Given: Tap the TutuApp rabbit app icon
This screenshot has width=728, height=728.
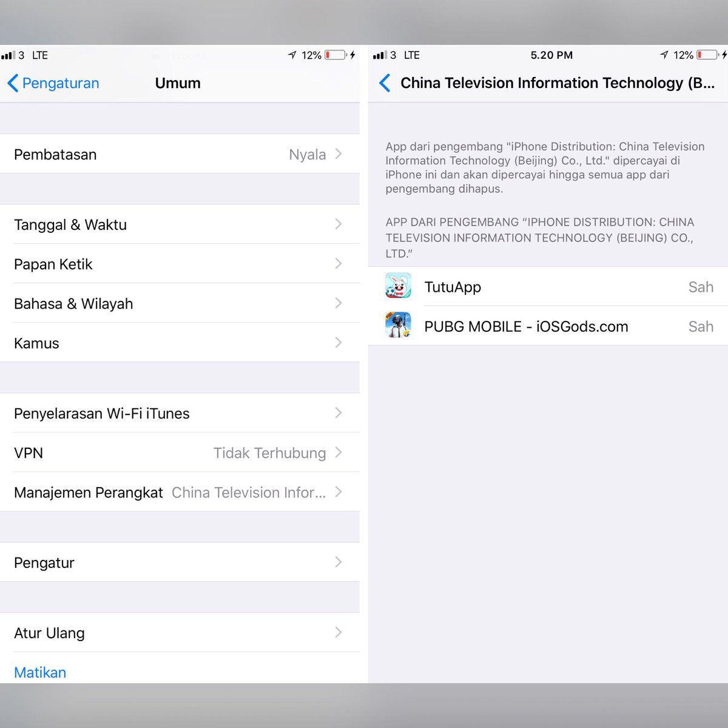Looking at the screenshot, I should (398, 286).
